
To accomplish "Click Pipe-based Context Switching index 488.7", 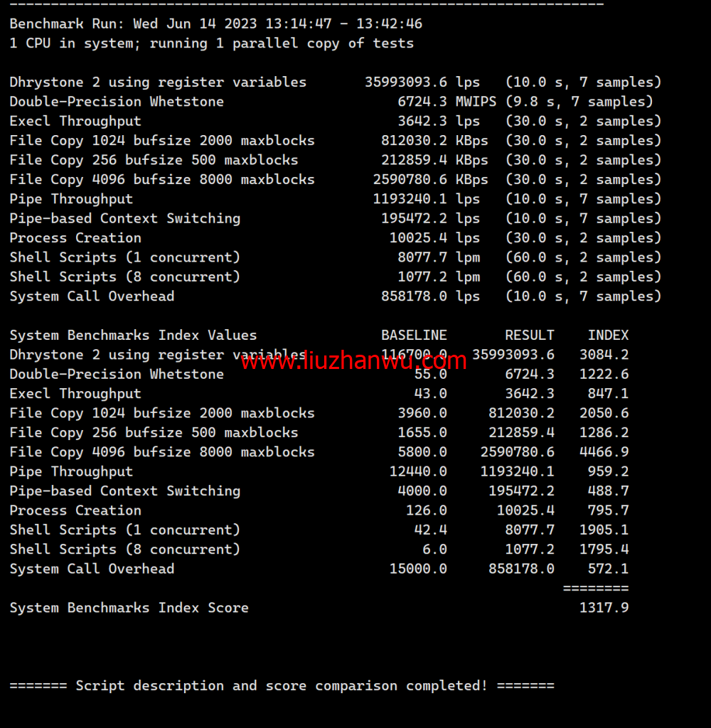I will point(608,491).
